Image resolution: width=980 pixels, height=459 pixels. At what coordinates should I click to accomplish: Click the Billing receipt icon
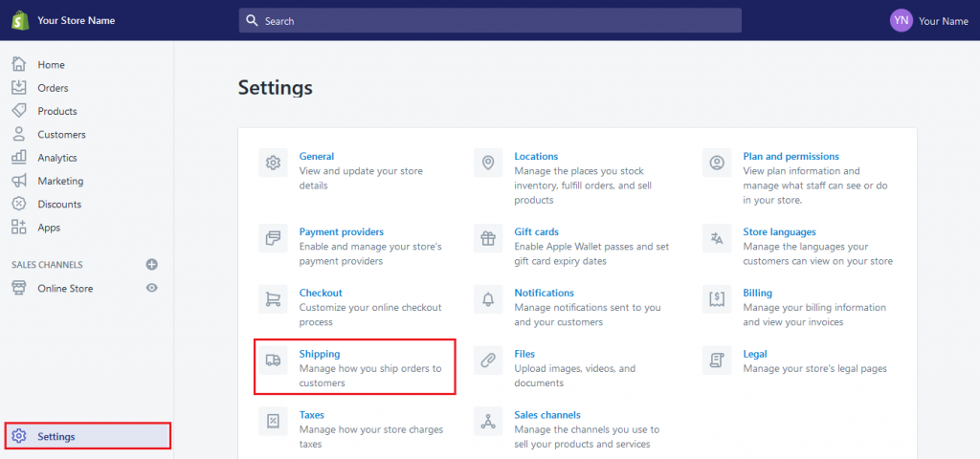pyautogui.click(x=717, y=299)
